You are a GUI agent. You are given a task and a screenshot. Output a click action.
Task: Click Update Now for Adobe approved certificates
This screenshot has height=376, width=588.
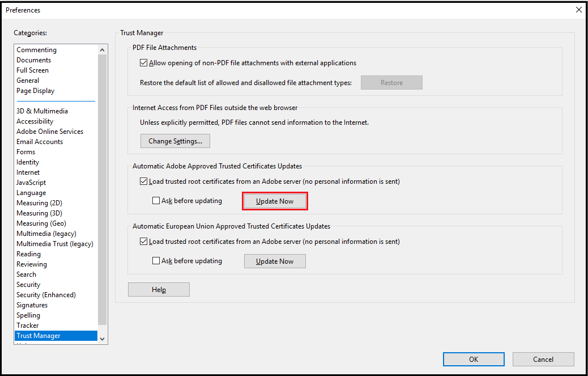[x=275, y=201]
